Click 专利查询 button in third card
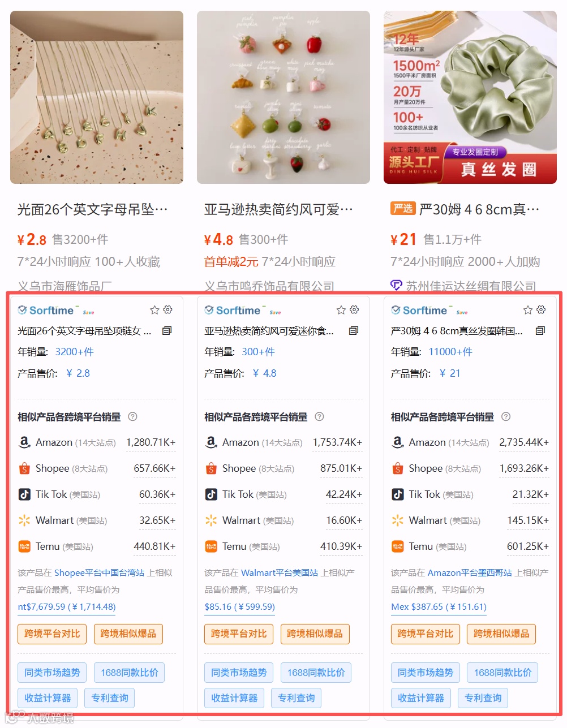 coord(483,698)
